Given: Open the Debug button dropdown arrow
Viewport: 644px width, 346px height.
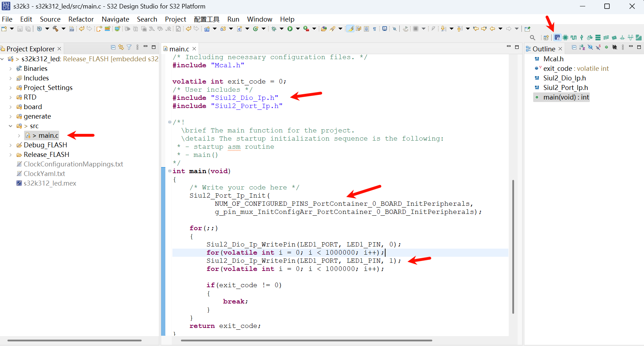Looking at the screenshot, I should tap(281, 29).
